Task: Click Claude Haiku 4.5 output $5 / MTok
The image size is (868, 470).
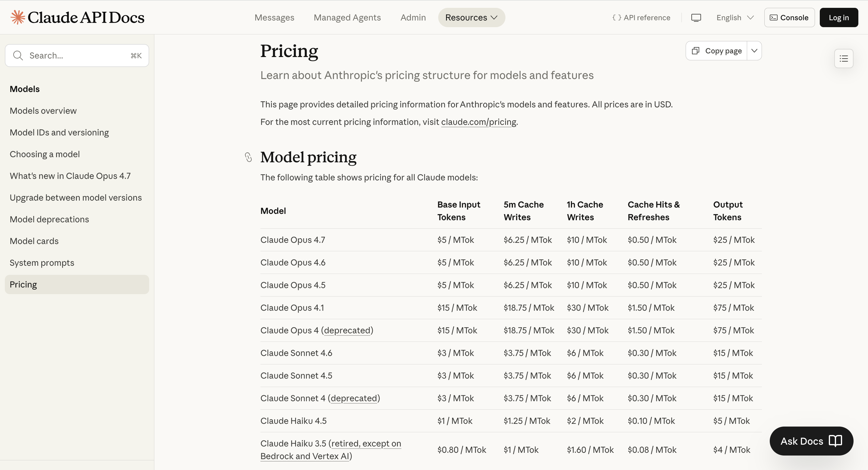Action: (x=731, y=421)
